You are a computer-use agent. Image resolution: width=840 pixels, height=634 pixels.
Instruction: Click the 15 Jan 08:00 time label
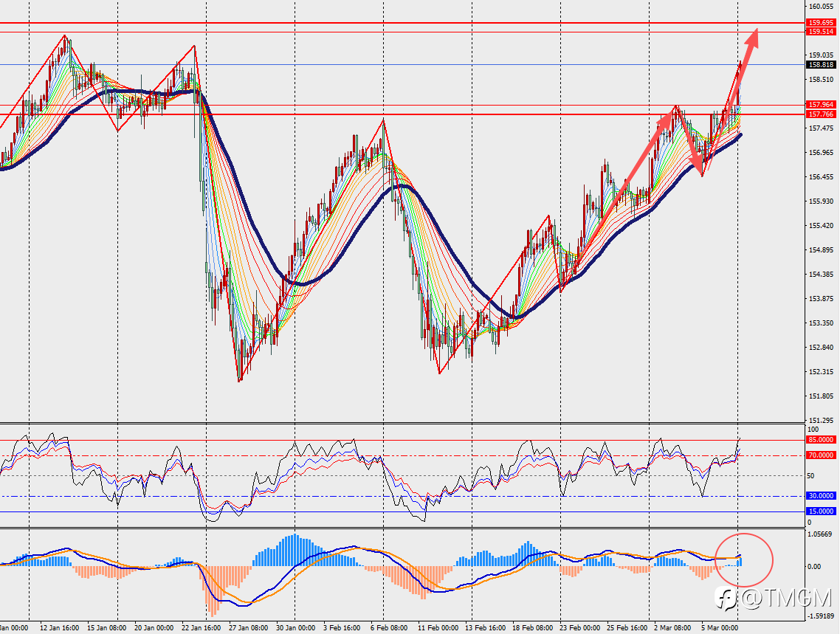coord(106,627)
